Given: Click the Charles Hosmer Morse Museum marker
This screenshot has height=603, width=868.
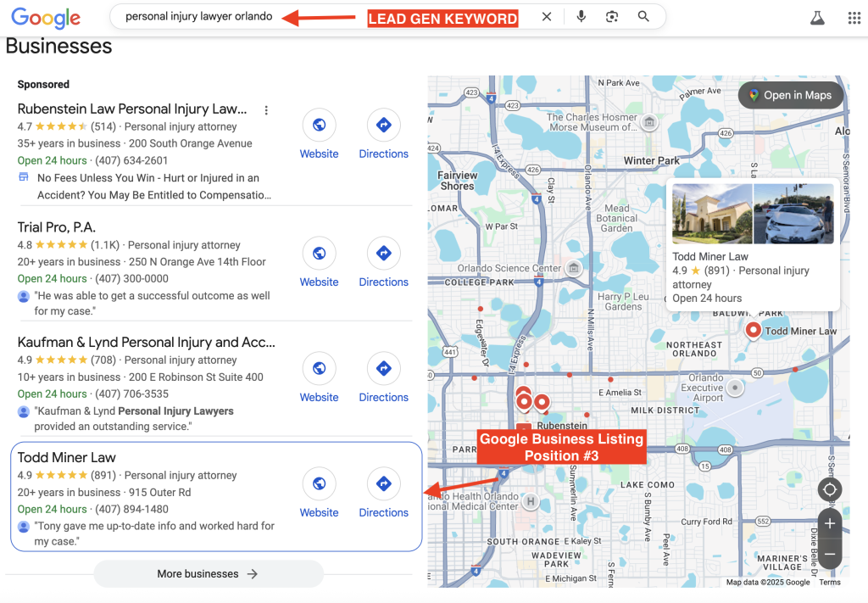Looking at the screenshot, I should [x=650, y=122].
